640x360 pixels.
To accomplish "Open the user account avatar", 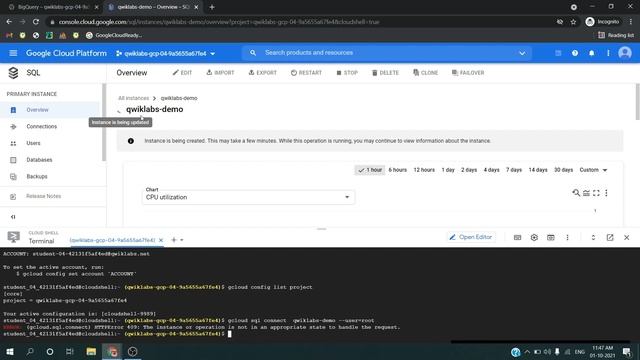I will [x=625, y=53].
